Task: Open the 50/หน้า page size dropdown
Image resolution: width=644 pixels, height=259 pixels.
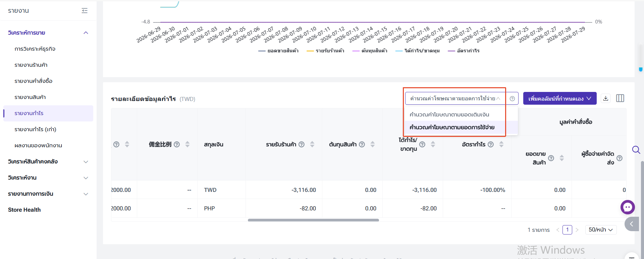Action: tap(601, 230)
